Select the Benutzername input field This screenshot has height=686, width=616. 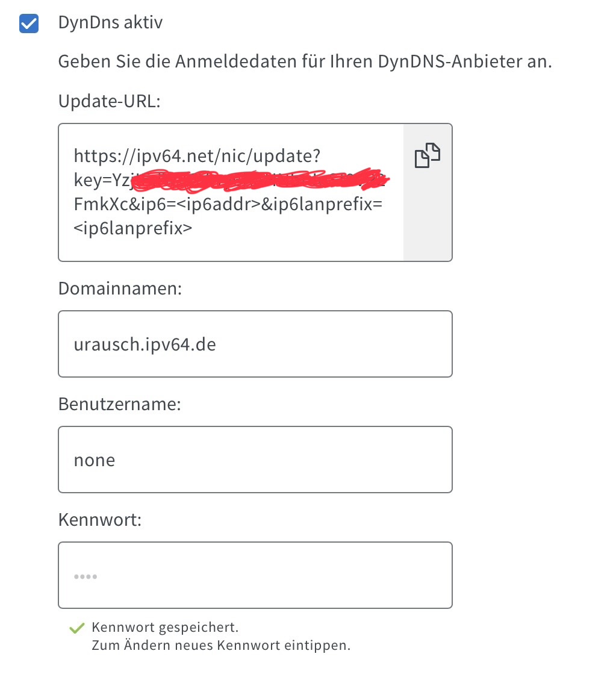(x=255, y=460)
